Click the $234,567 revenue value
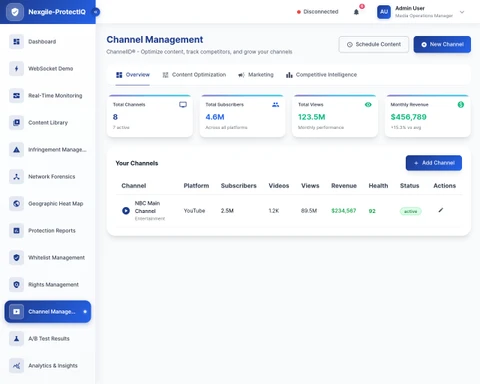Screen dimensions: 480x384 344,211
